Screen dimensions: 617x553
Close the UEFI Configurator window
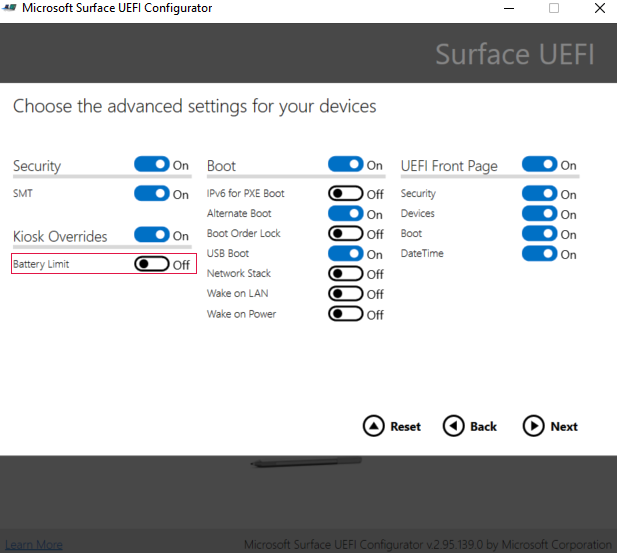(x=600, y=8)
